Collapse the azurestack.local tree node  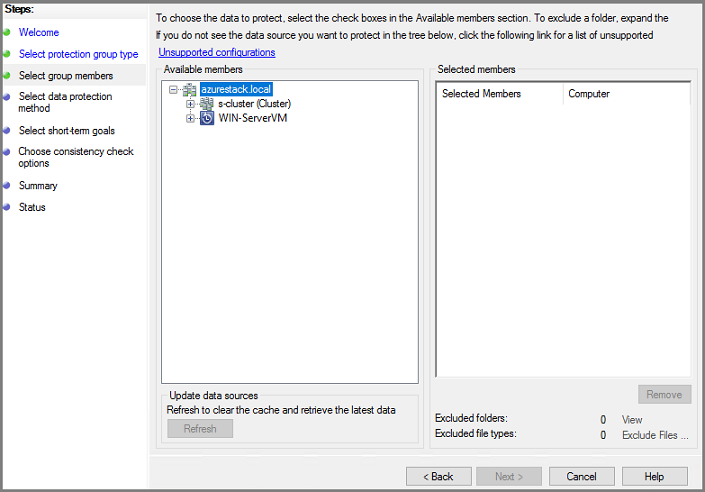click(173, 90)
